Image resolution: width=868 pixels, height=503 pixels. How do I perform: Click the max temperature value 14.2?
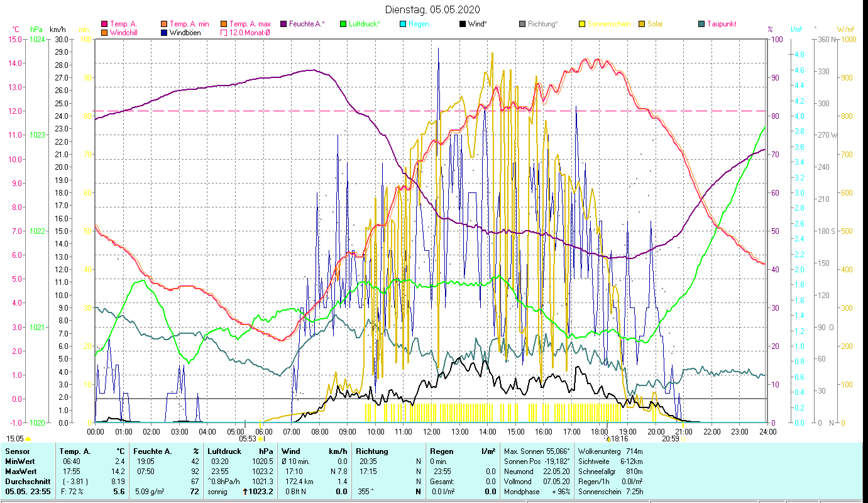119,472
